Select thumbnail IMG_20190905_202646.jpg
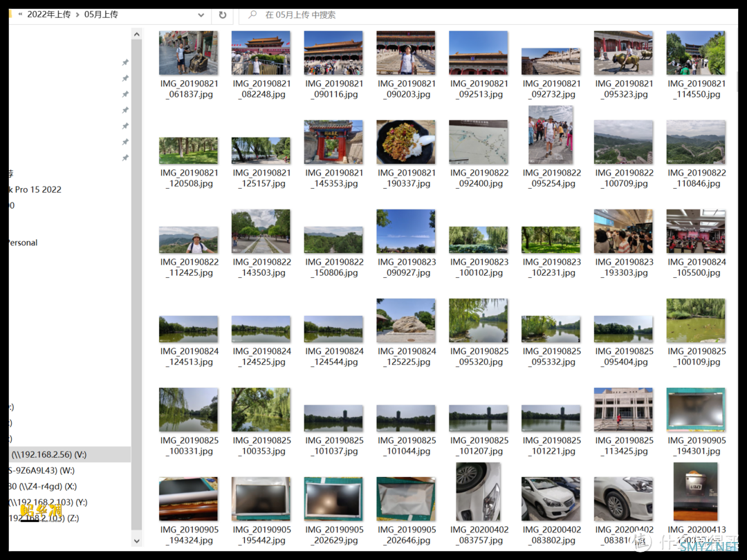747x560 pixels. tap(406, 498)
